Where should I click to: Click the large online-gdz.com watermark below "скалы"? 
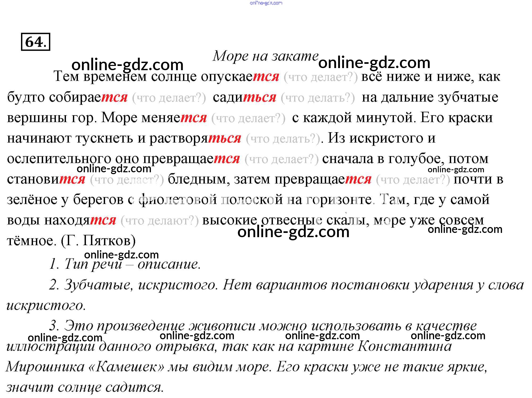[x=293, y=232]
